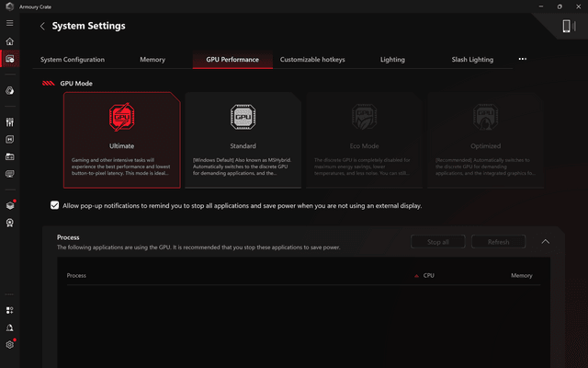Choose the Ultimate mode description text
Screen dimensions: 588x368
click(x=121, y=167)
